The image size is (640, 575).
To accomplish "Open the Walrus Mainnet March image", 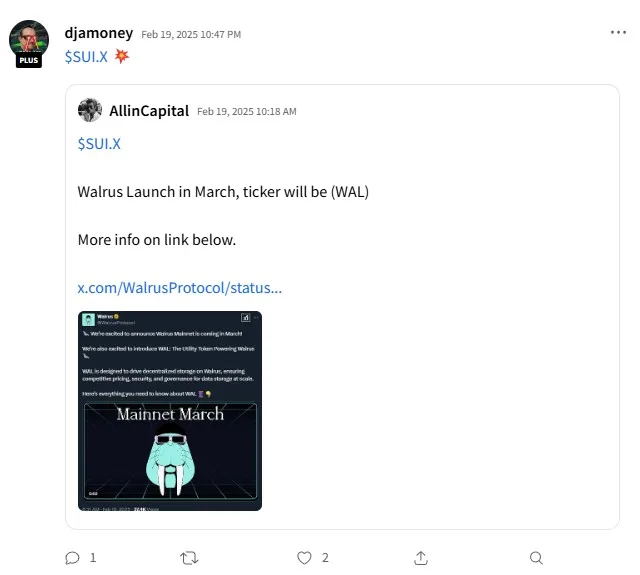I will [x=170, y=411].
